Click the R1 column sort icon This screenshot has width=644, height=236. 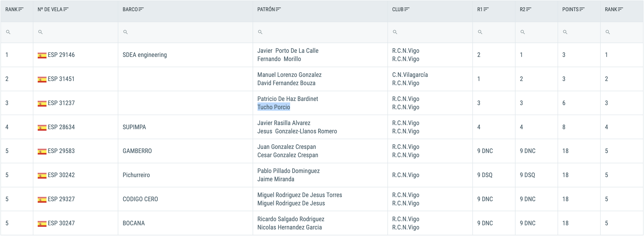486,9
